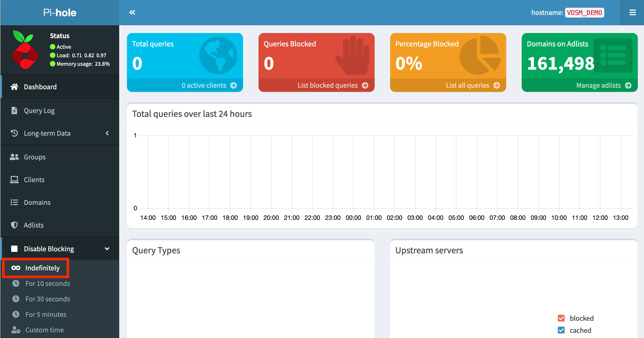644x338 pixels.
Task: Uncheck the blocked legend checkbox
Action: click(561, 318)
